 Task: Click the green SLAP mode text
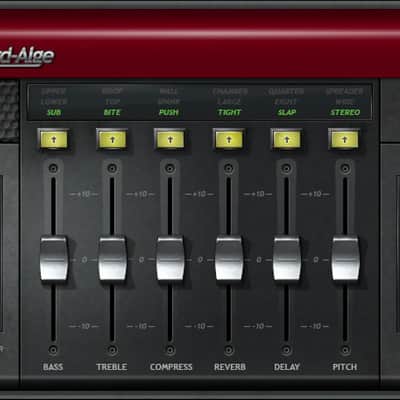pos(287,112)
